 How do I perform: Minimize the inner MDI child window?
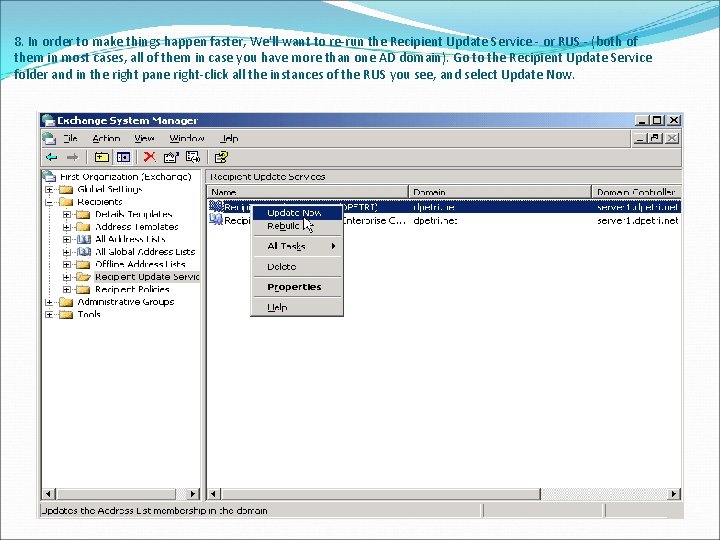point(641,138)
